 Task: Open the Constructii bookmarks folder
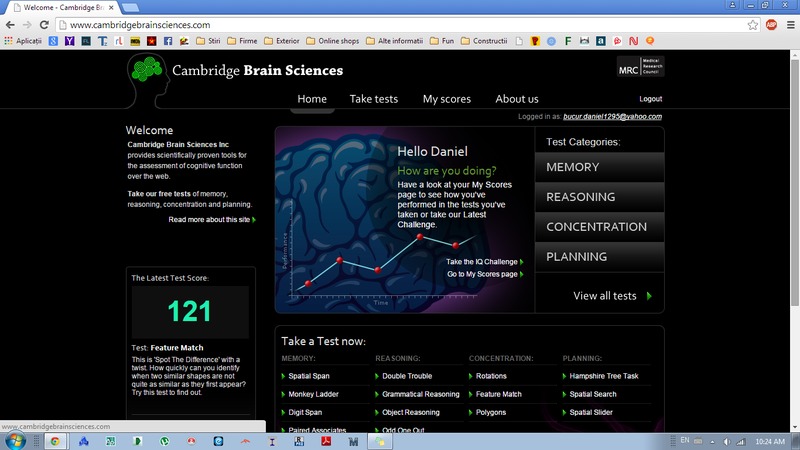tap(484, 41)
